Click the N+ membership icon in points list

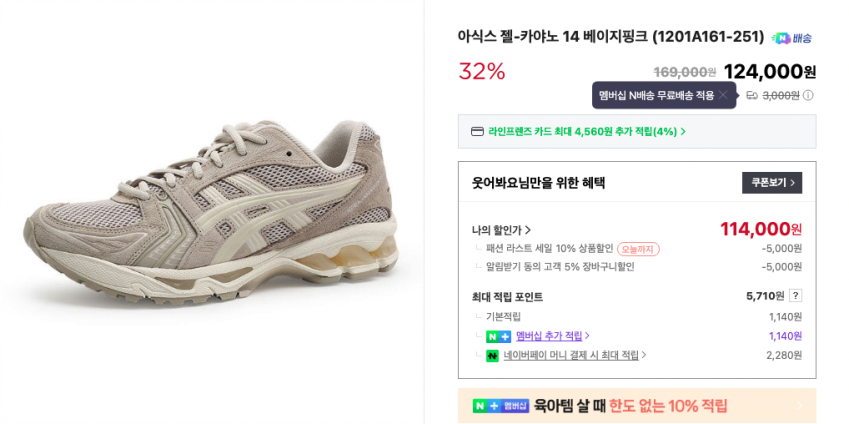click(498, 336)
